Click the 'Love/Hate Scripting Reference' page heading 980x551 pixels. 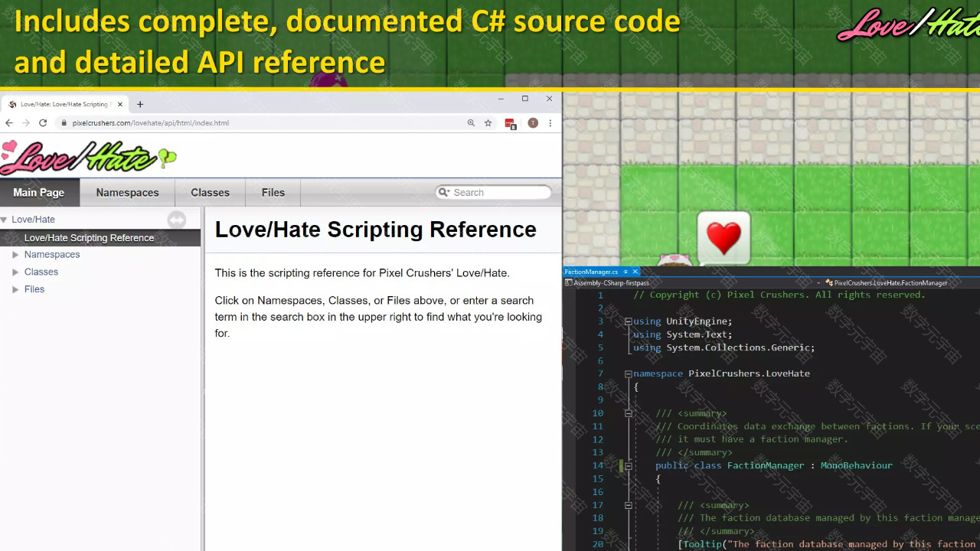pos(375,230)
